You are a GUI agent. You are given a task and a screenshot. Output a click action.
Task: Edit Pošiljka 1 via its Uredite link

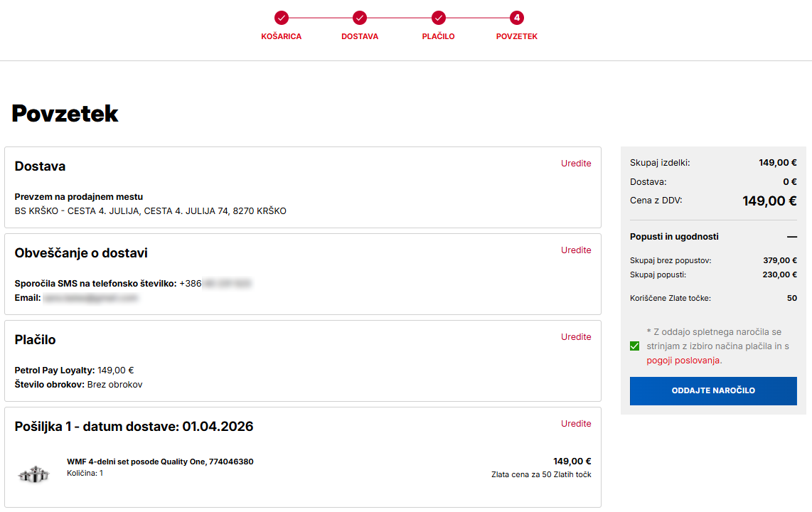coord(576,424)
